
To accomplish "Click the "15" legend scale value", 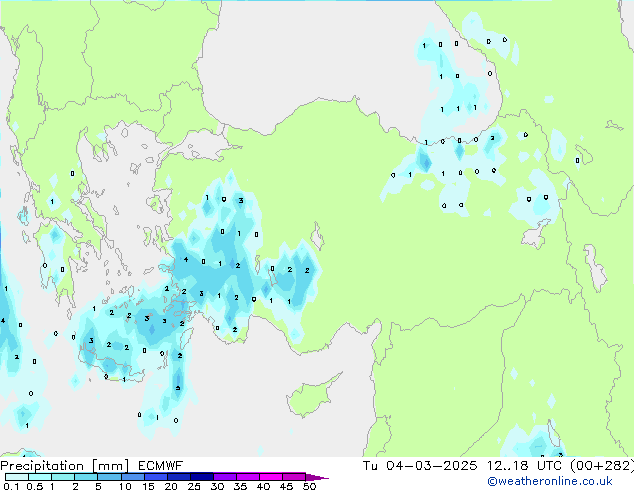I will click(148, 486).
